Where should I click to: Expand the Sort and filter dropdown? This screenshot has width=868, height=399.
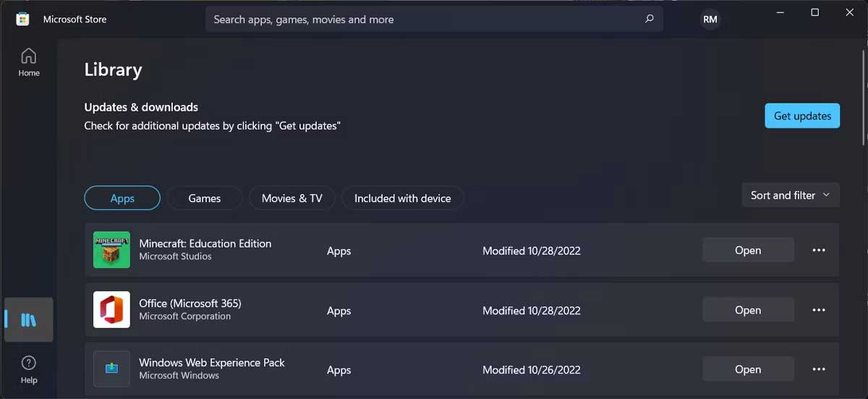click(791, 196)
